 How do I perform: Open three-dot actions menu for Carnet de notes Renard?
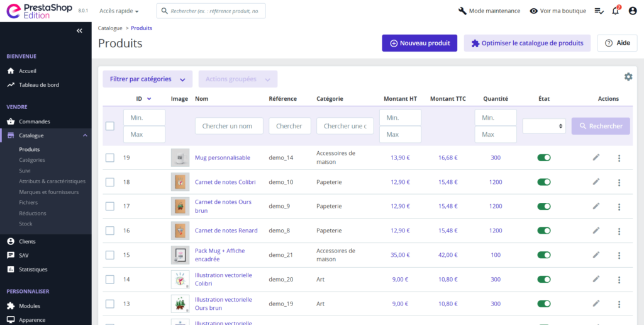pyautogui.click(x=619, y=231)
